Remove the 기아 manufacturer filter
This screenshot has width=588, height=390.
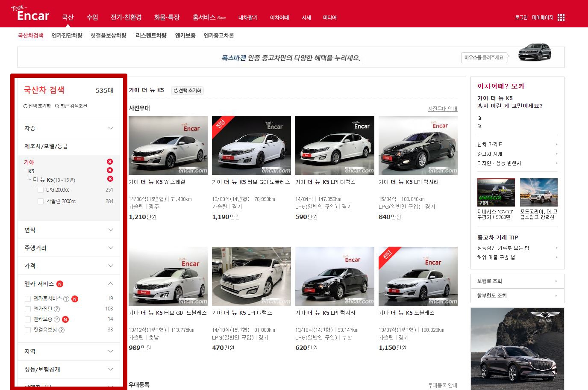click(110, 162)
